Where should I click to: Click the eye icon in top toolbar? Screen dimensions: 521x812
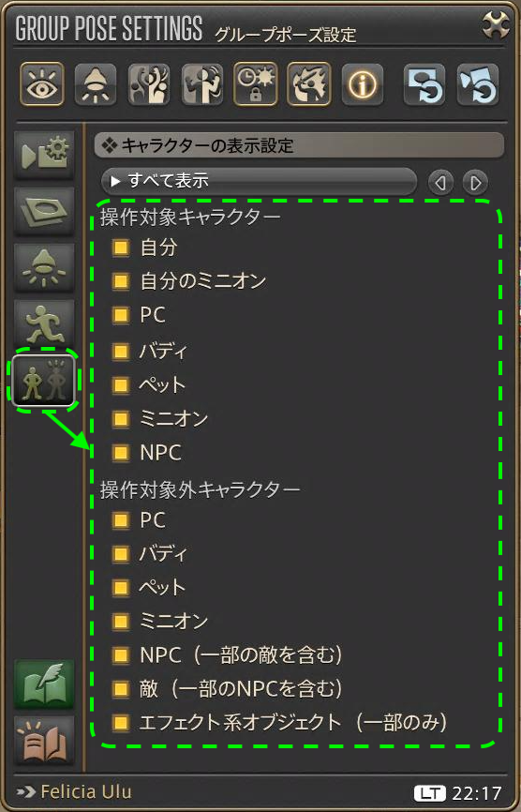point(42,84)
